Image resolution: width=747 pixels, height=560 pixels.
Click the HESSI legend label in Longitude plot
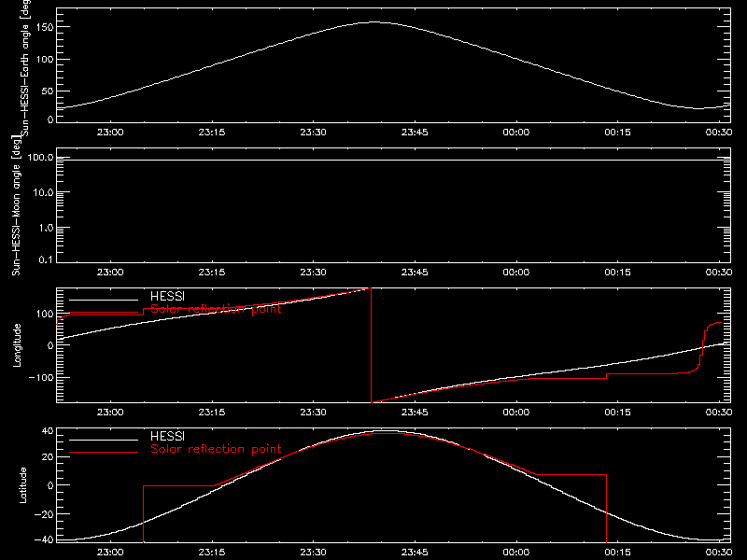[x=167, y=296]
